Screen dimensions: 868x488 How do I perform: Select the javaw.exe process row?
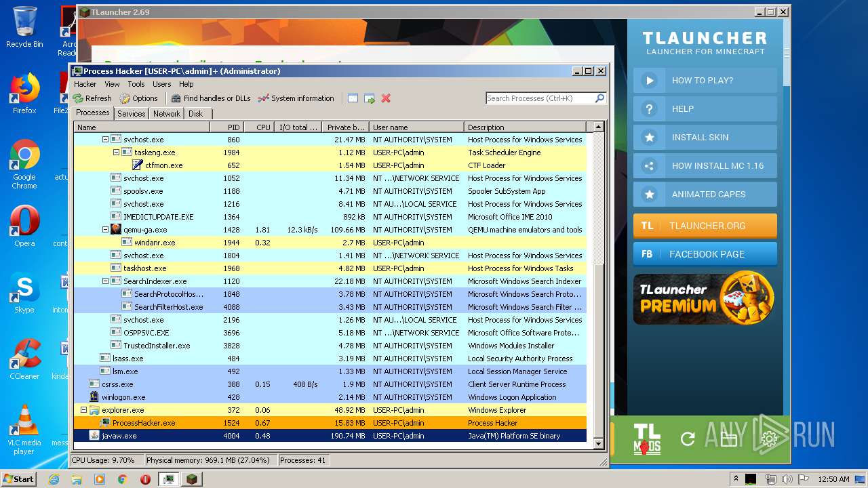click(330, 436)
